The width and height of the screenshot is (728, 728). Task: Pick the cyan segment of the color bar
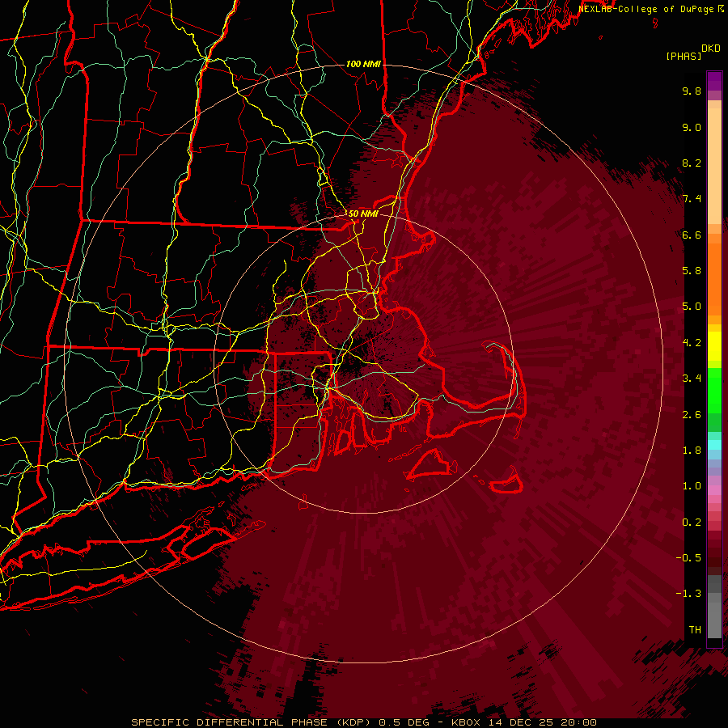click(x=714, y=445)
